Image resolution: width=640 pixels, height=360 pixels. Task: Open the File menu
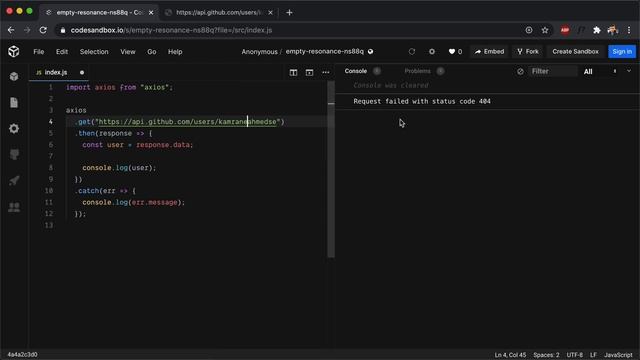tap(39, 52)
